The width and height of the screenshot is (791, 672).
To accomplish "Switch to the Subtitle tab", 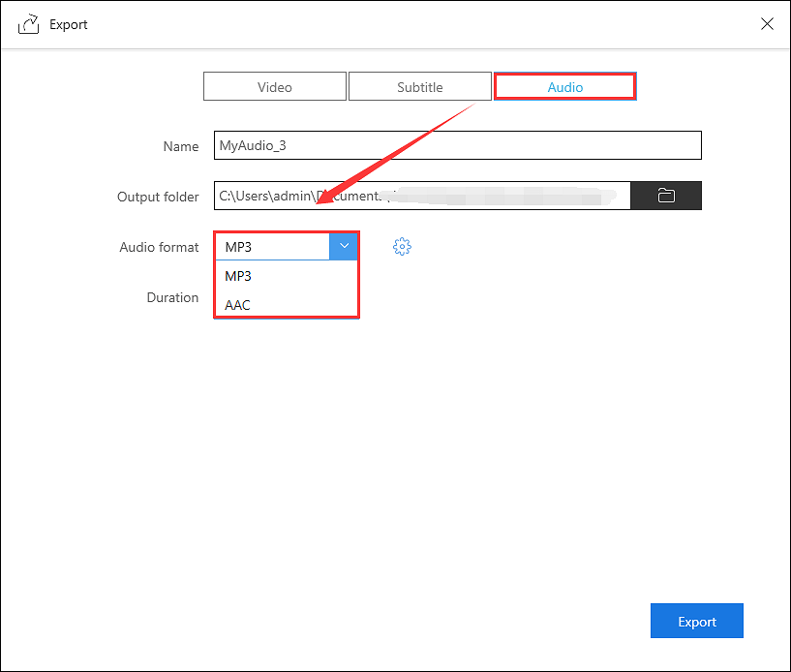I will click(x=419, y=87).
